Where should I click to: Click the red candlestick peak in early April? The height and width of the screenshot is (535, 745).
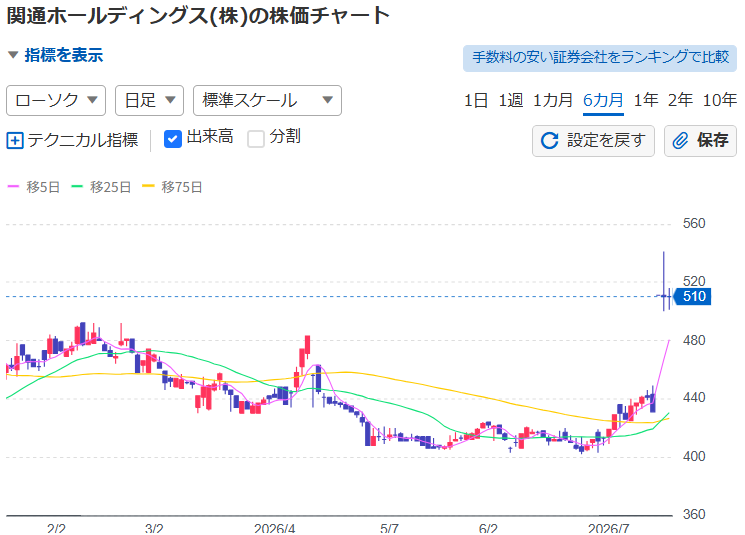[307, 345]
